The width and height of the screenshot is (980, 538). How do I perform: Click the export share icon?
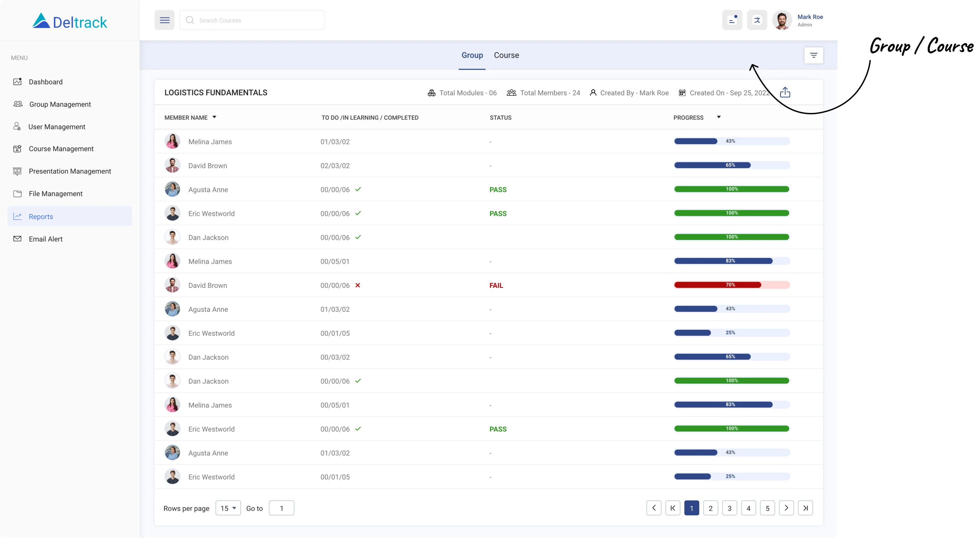point(785,93)
